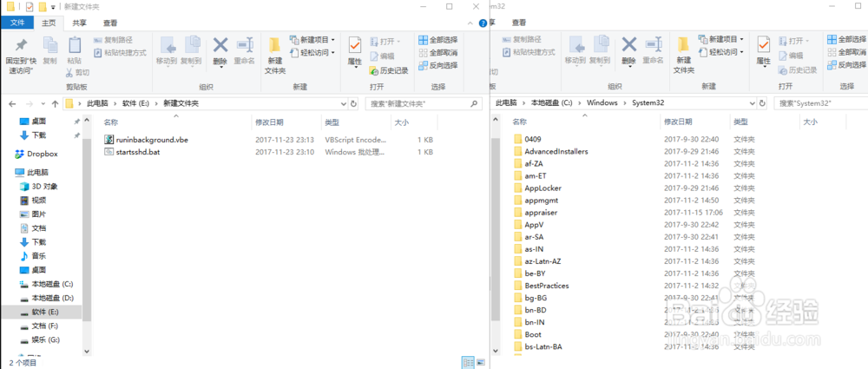Open New item dropdown in System32 window

click(x=720, y=40)
